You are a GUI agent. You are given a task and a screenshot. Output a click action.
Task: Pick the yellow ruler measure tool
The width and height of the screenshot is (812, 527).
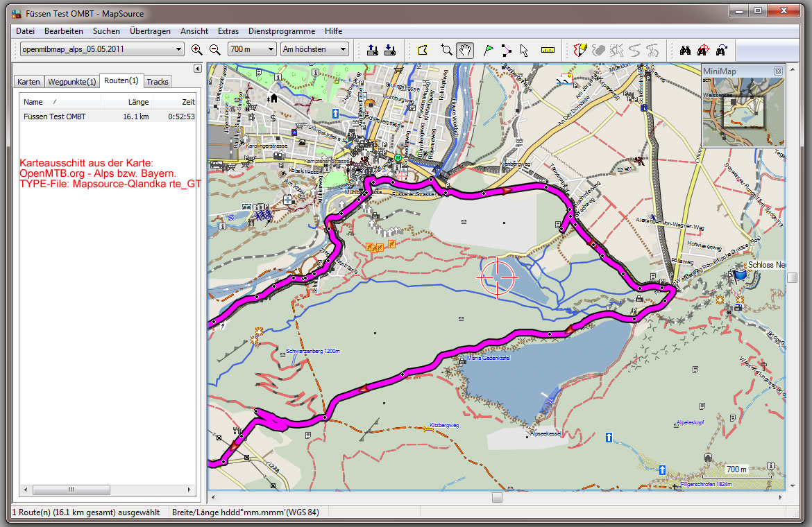[548, 49]
